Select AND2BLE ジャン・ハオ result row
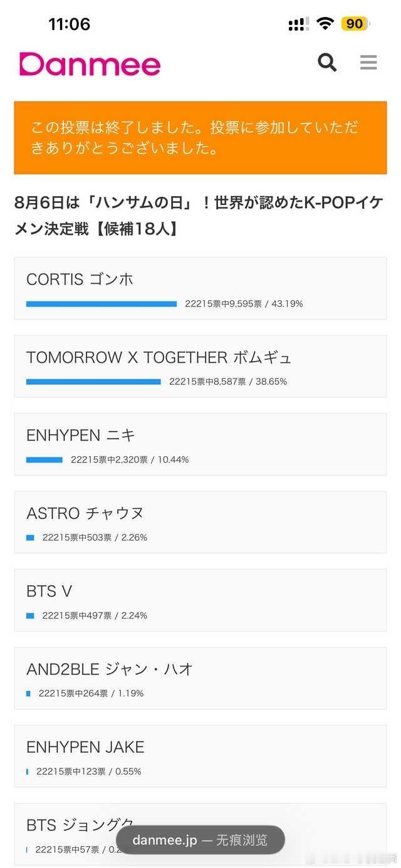Viewport: 401px width, 868px height. (200, 678)
